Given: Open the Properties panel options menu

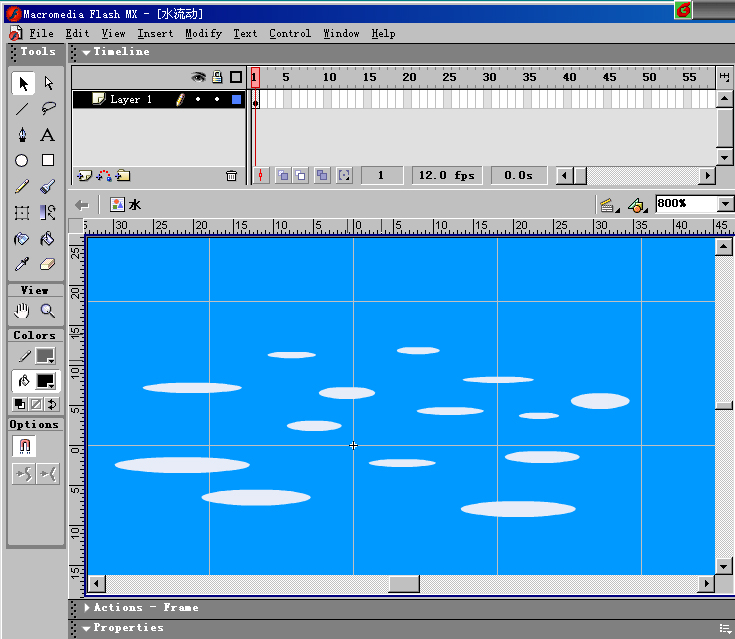Looking at the screenshot, I should [x=725, y=628].
